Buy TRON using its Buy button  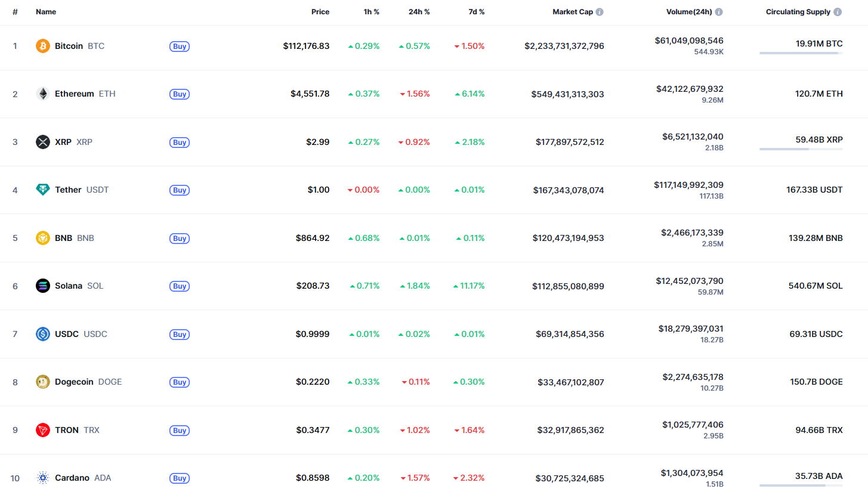click(180, 430)
